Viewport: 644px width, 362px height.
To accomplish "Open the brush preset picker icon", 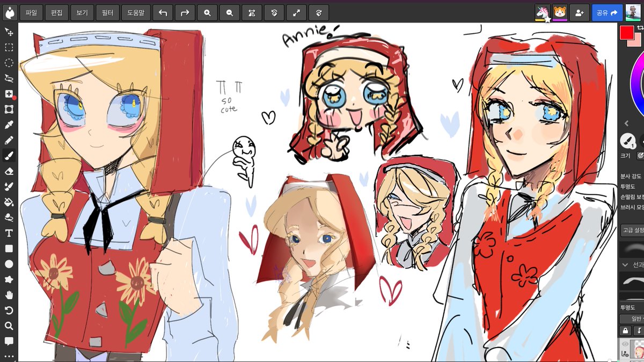I will click(x=627, y=141).
